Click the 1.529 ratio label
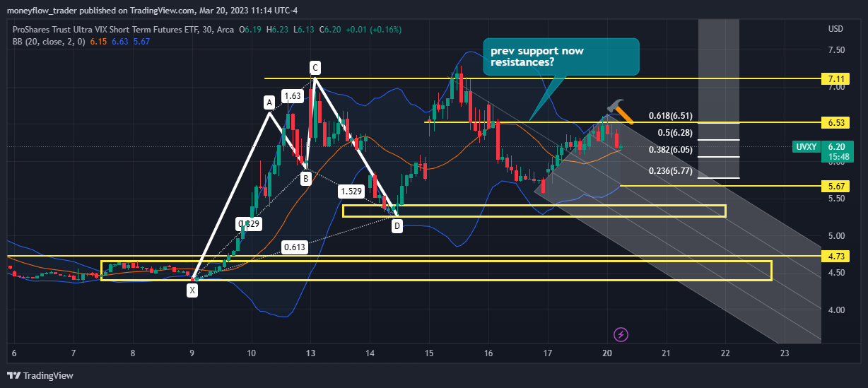Viewport: 868px width, 388px height. [x=351, y=192]
